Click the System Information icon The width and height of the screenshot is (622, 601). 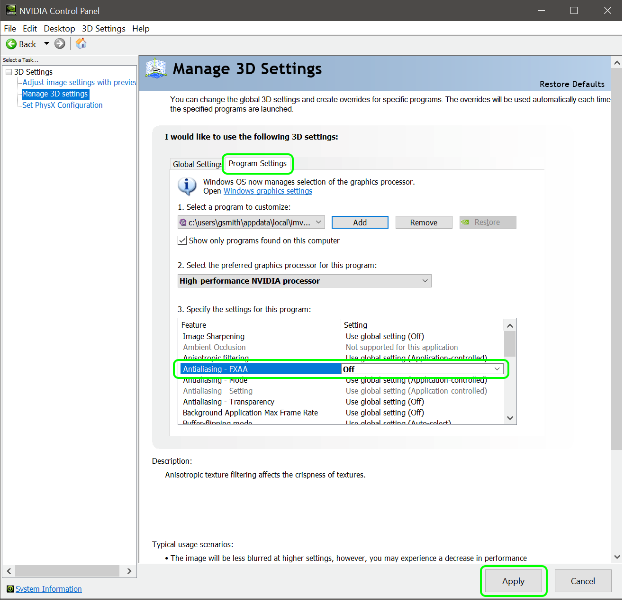[10, 589]
